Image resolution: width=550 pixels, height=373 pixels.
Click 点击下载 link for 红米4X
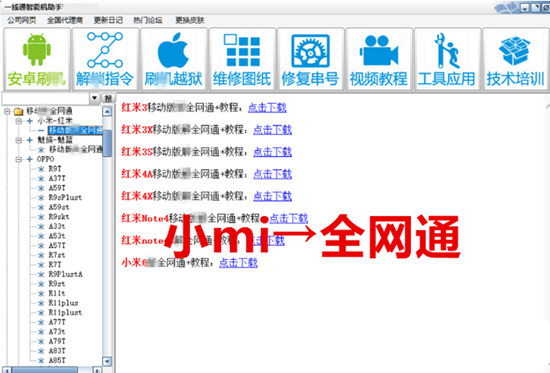(x=273, y=196)
